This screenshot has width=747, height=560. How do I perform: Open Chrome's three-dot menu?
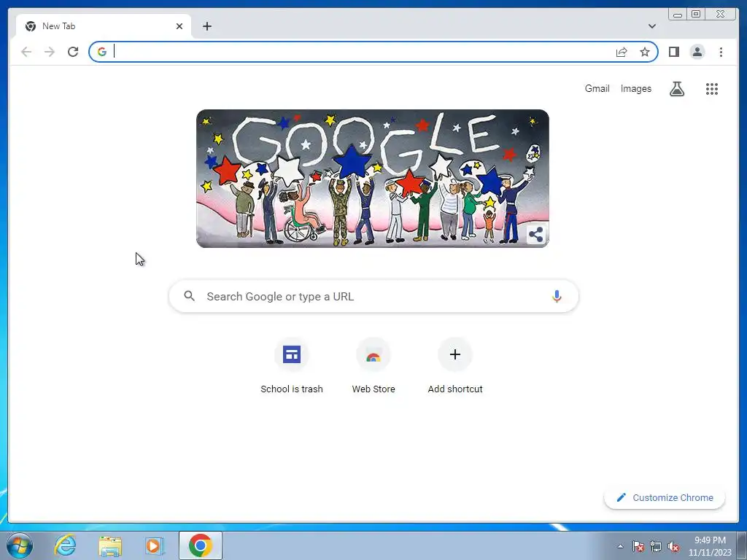721,52
